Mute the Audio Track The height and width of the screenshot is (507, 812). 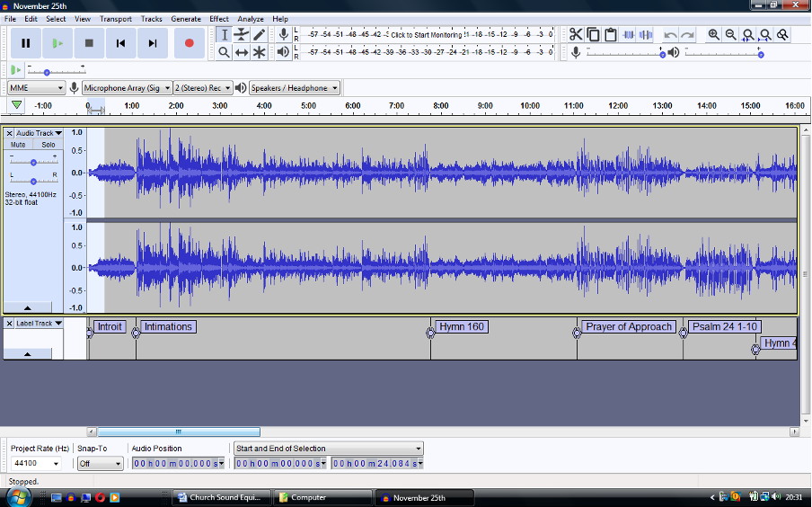pyautogui.click(x=18, y=145)
